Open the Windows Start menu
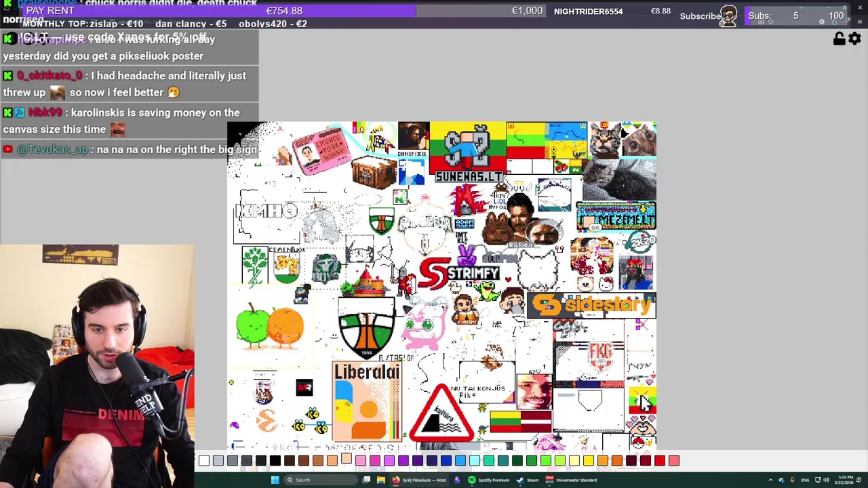The width and height of the screenshot is (868, 488). tap(275, 480)
